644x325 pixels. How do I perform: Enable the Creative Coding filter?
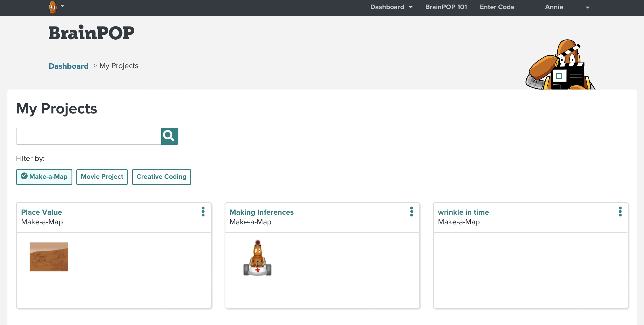pos(162,177)
